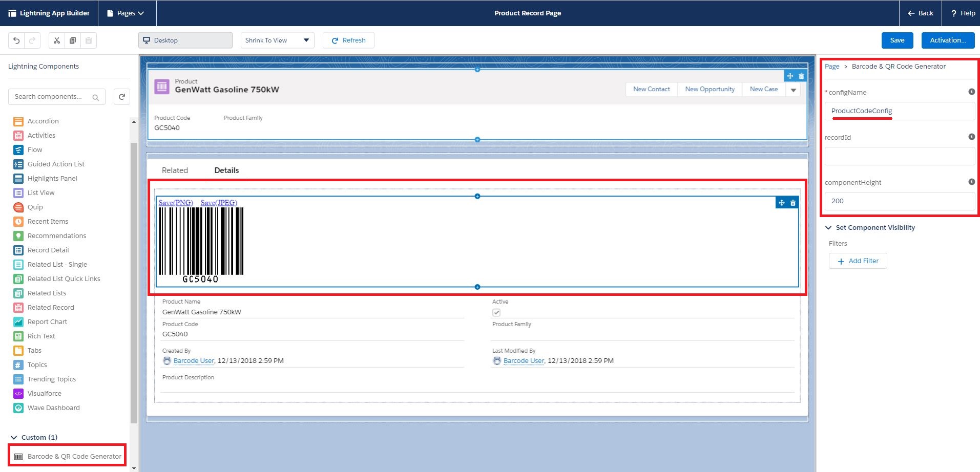Screen dimensions: 980x472
Task: Click the Add Filter button
Action: [858, 261]
